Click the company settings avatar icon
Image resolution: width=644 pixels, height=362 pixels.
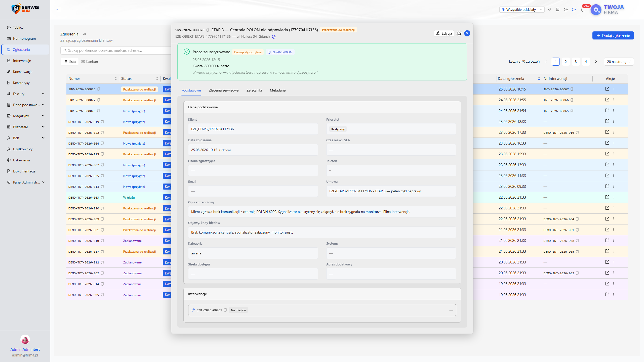596,10
